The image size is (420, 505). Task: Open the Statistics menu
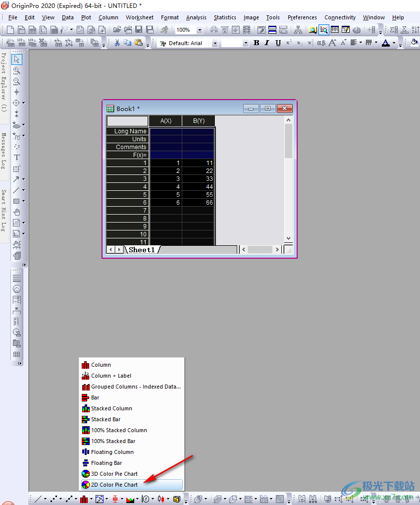(225, 17)
